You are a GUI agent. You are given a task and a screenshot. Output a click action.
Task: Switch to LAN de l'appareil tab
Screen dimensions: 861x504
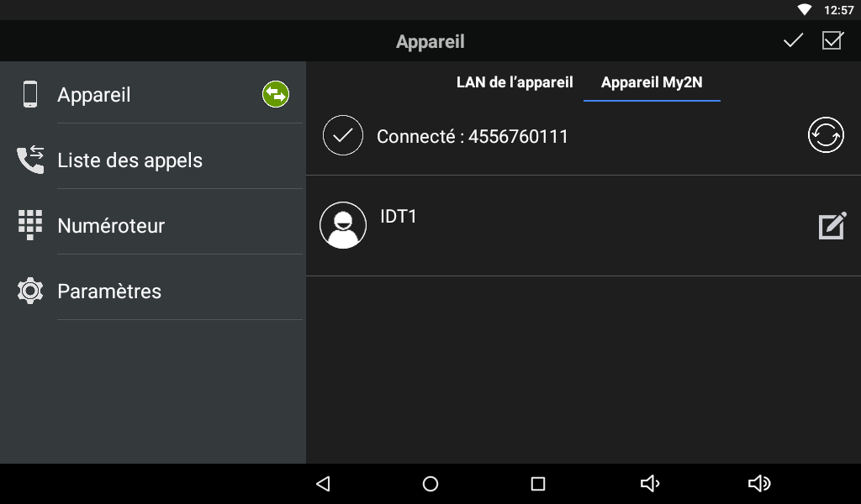515,82
